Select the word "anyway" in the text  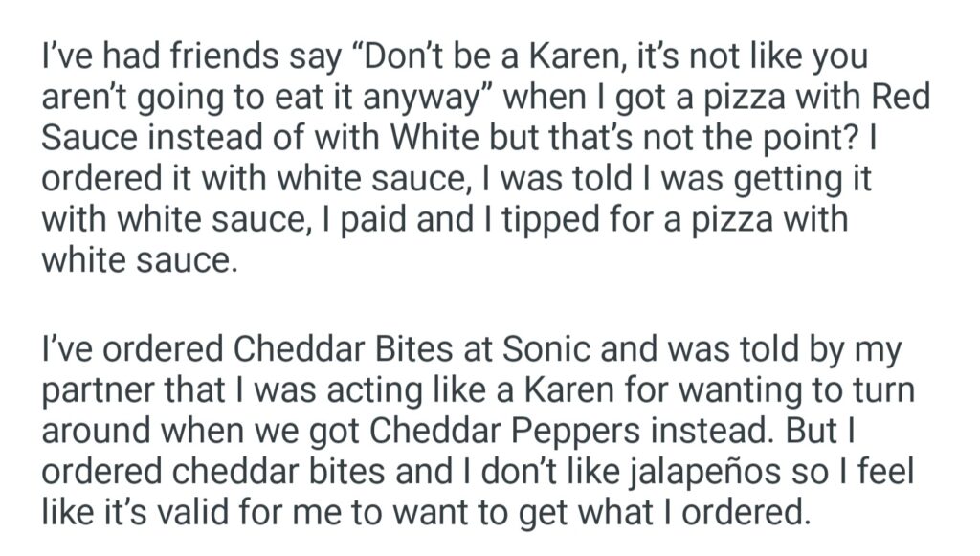click(437, 99)
